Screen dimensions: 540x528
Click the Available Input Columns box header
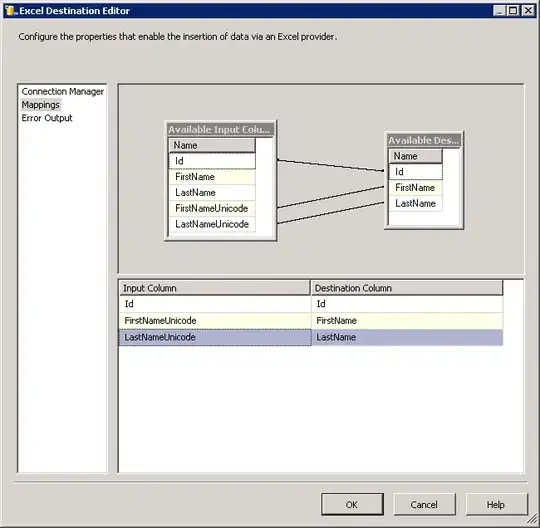(x=220, y=130)
